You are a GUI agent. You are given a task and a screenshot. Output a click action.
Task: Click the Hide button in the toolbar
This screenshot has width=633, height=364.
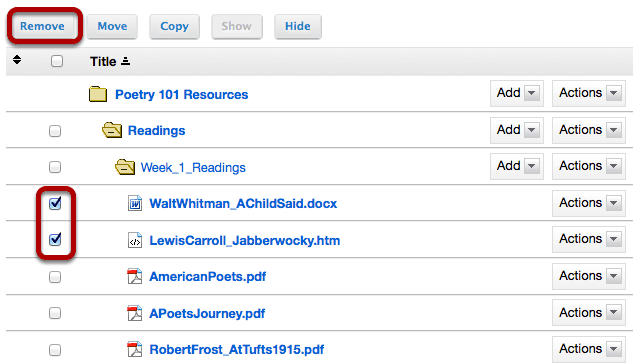[x=298, y=26]
